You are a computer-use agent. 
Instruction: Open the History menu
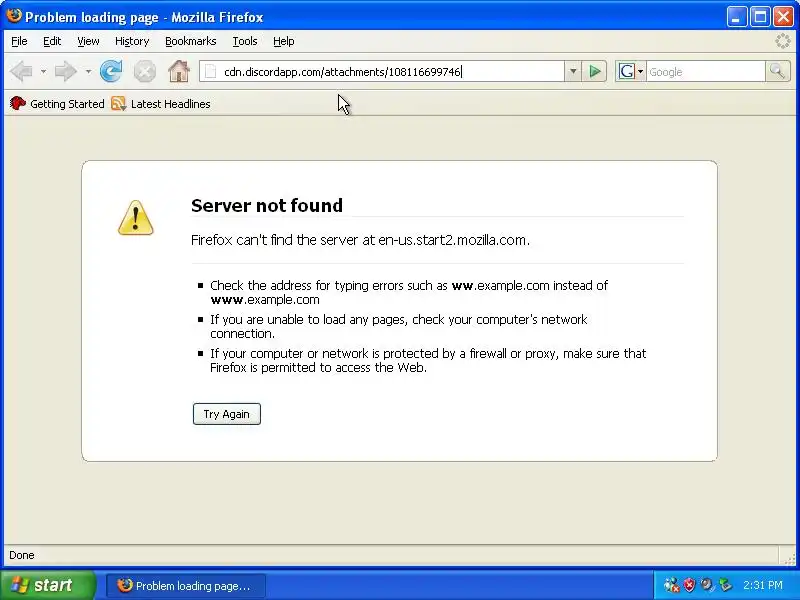[132, 41]
